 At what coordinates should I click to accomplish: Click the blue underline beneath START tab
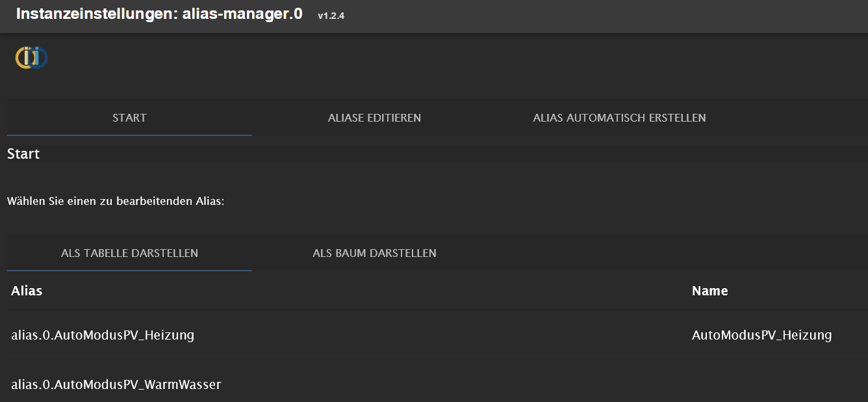pos(129,135)
